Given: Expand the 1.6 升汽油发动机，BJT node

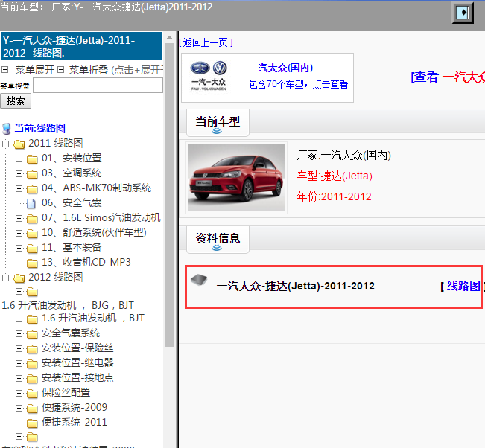Looking at the screenshot, I should click(x=19, y=319).
